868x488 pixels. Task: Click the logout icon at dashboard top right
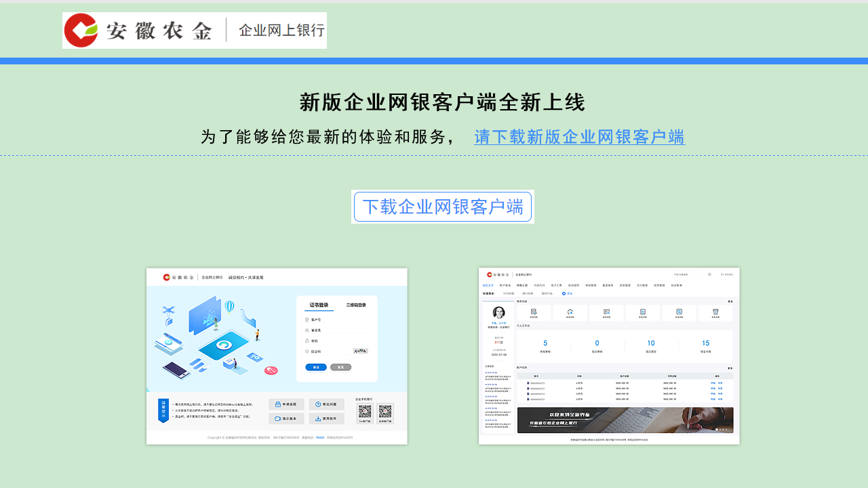pyautogui.click(x=723, y=274)
